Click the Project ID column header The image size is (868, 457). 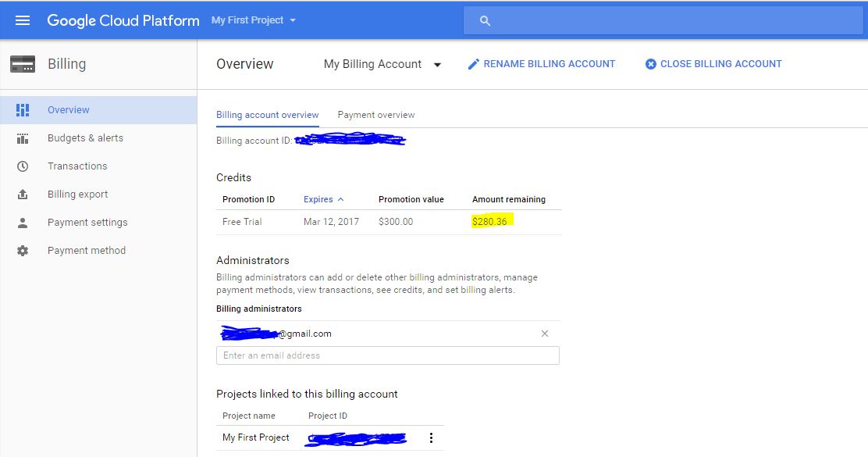[328, 416]
